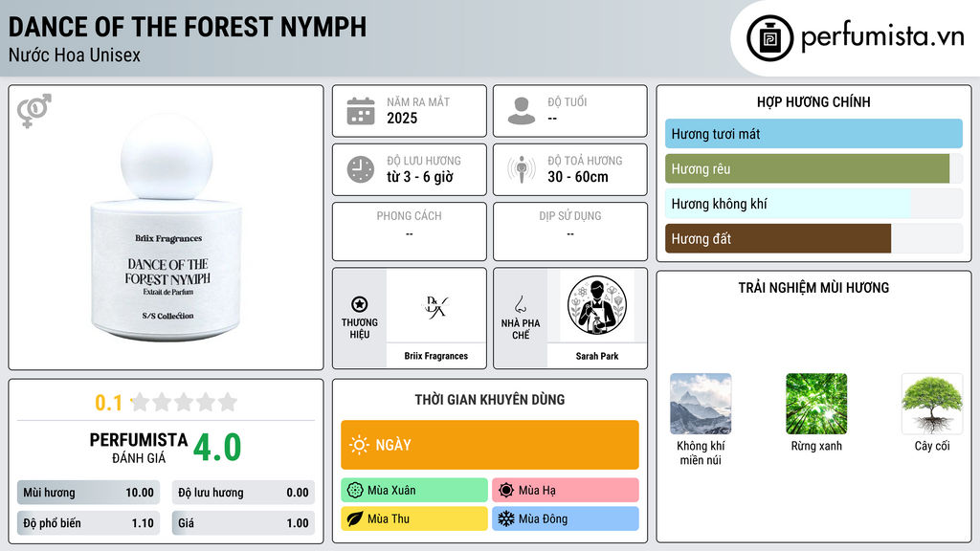The height and width of the screenshot is (551, 980).
Task: Select the Mùa Hạ season tag
Action: (x=566, y=491)
